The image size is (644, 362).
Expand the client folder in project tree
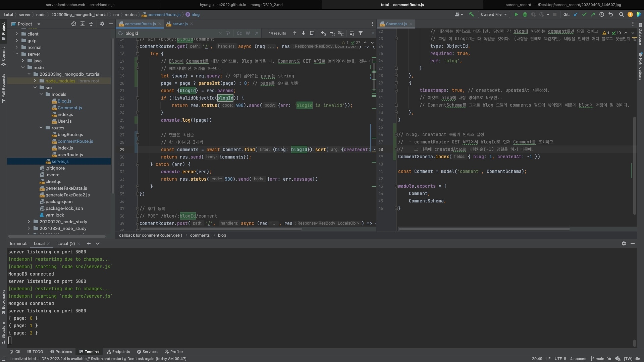[17, 34]
